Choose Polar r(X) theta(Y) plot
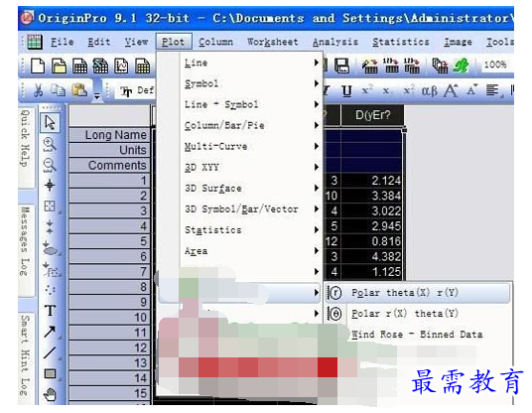This screenshot has width=532, height=413. [x=418, y=314]
